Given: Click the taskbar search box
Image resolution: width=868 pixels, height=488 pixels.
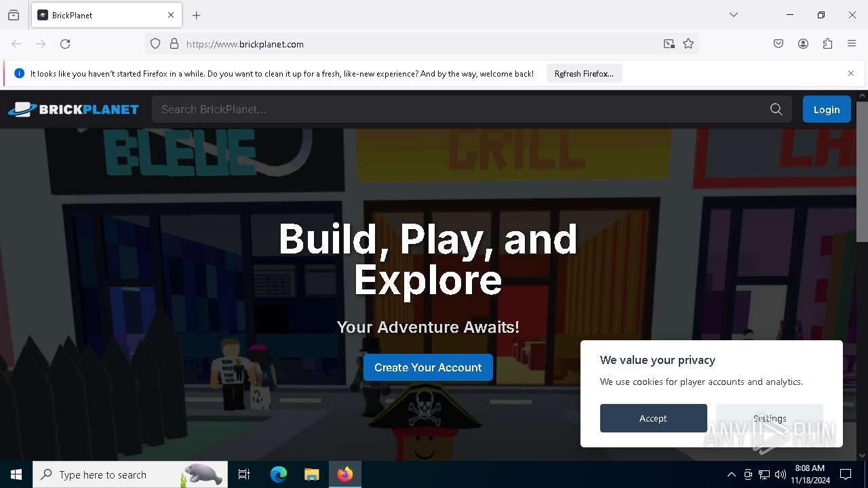Looking at the screenshot, I should [x=130, y=474].
